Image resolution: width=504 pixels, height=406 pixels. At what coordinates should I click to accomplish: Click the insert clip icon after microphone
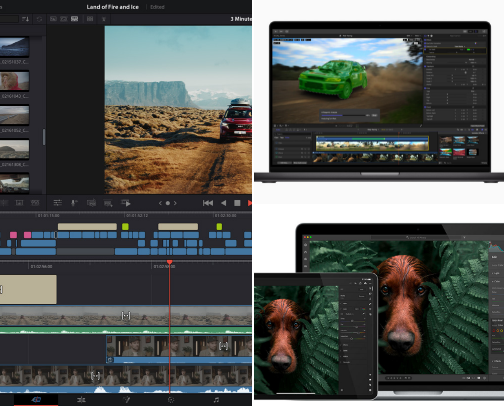tap(91, 203)
